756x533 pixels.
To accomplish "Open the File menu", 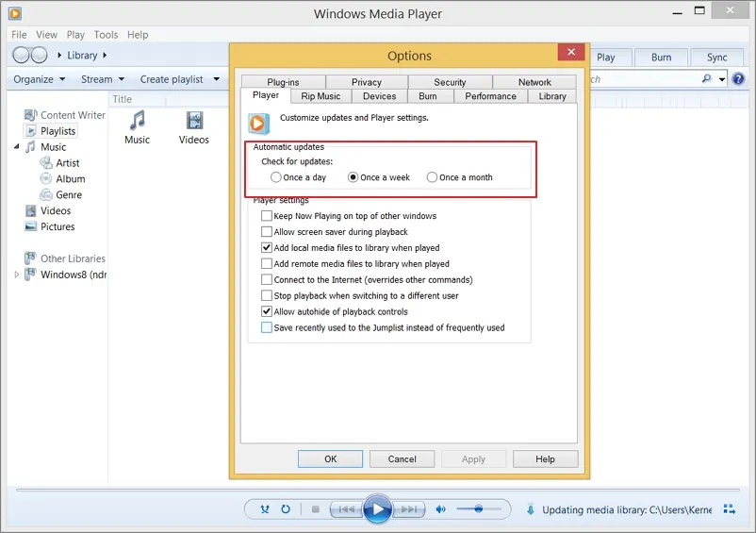I will coord(19,35).
